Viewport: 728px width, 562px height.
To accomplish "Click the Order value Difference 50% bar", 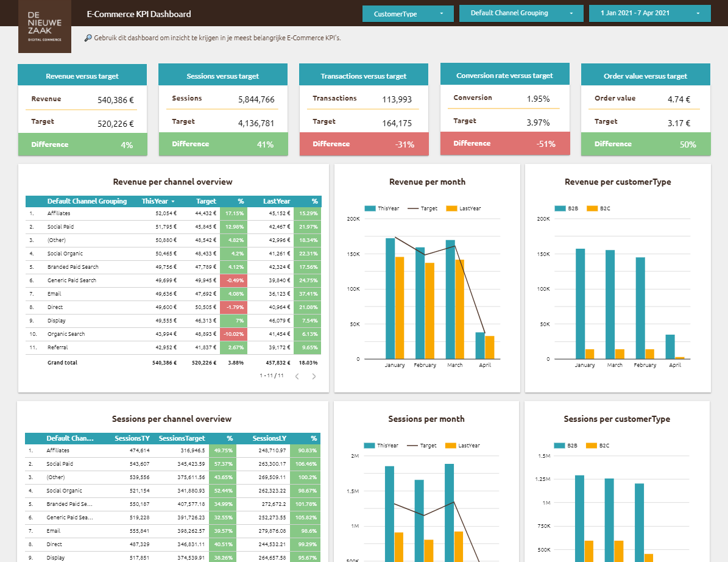I will pos(645,144).
